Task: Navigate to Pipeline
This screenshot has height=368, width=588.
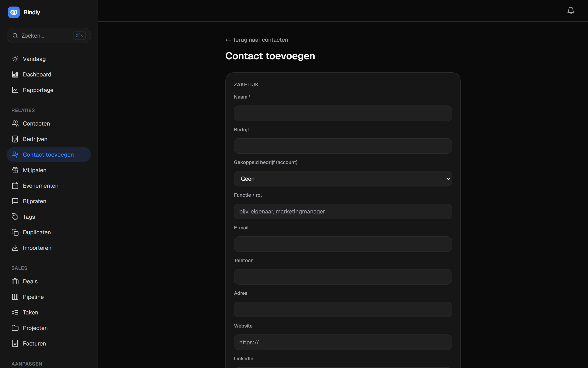Action: pos(49,297)
